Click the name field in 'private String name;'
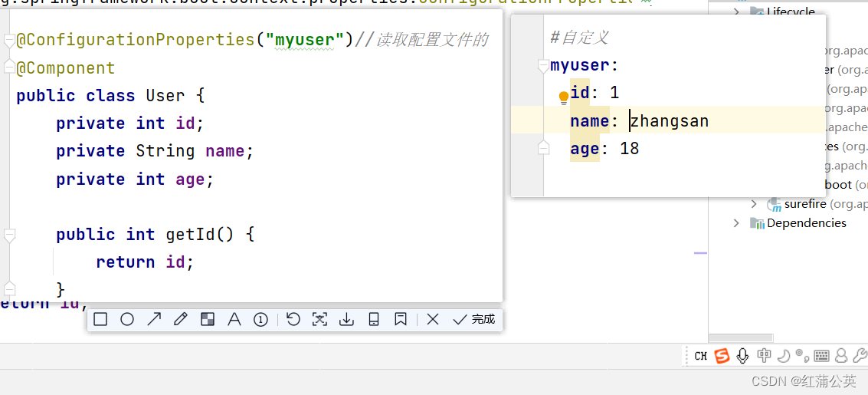 click(x=224, y=150)
